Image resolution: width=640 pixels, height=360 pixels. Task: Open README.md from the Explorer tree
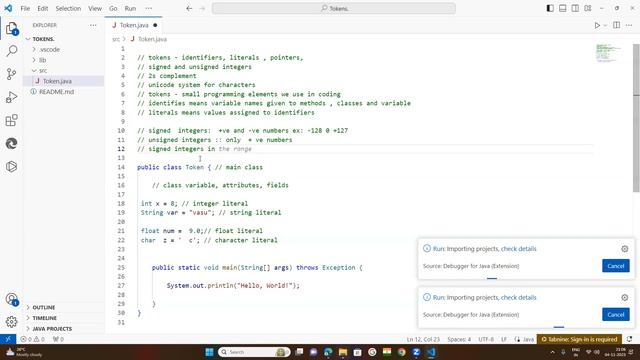coord(56,92)
